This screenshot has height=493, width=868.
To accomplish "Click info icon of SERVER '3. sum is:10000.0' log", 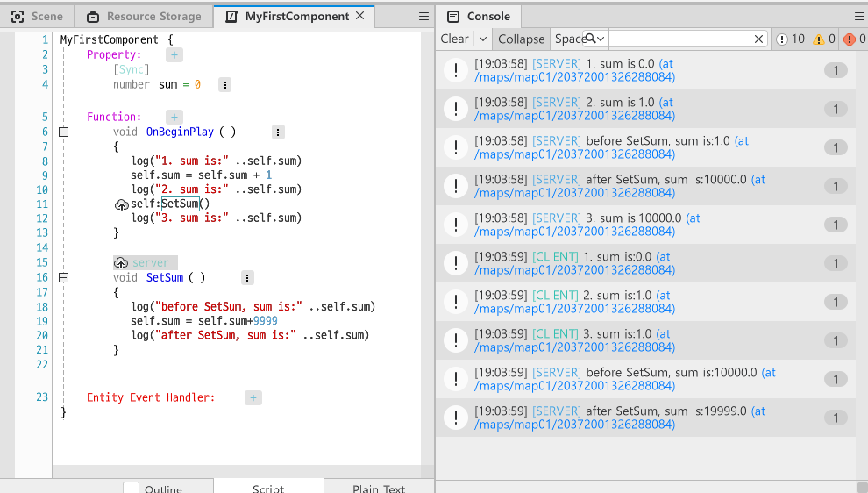I will click(x=456, y=225).
